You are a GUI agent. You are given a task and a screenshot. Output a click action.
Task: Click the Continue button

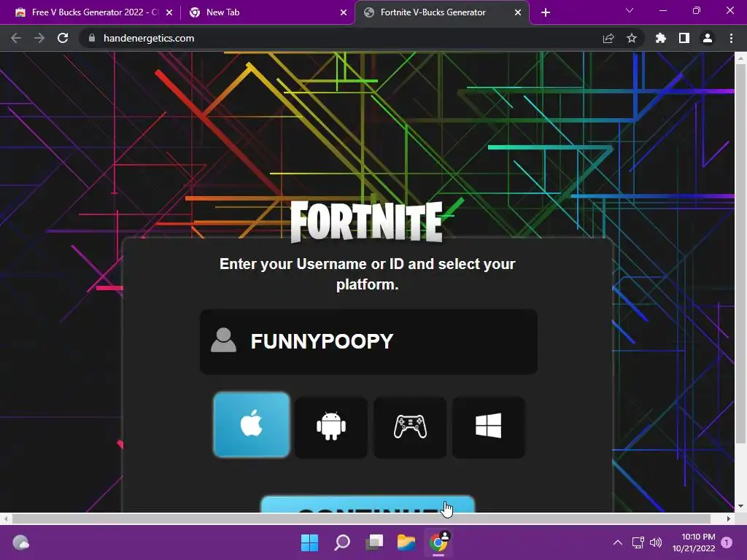tap(368, 505)
